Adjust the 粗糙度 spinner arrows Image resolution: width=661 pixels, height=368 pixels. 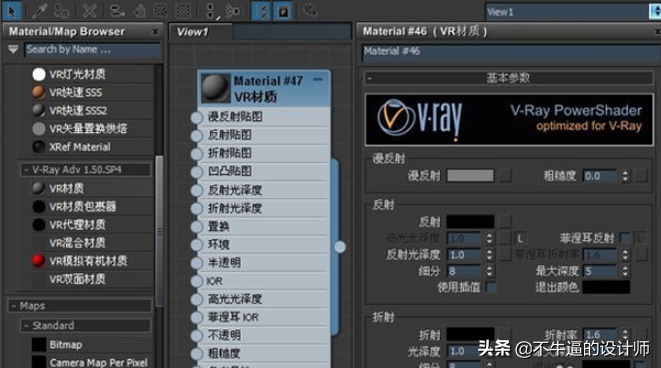(x=625, y=176)
